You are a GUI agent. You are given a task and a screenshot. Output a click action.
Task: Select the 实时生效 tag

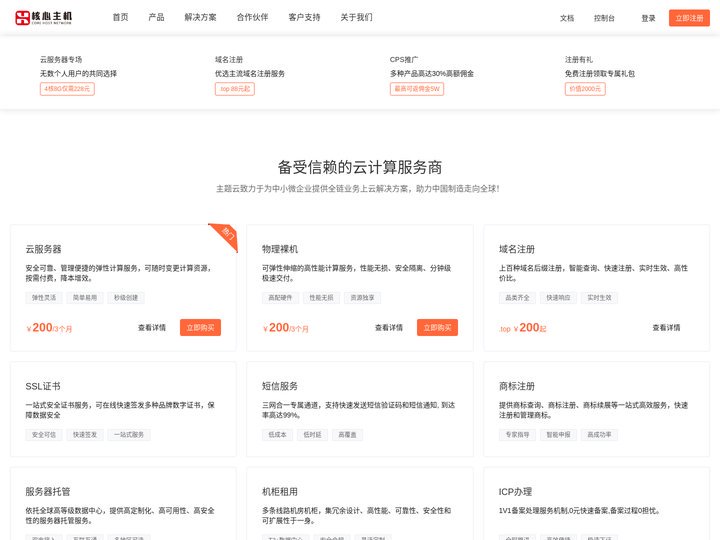click(x=599, y=298)
